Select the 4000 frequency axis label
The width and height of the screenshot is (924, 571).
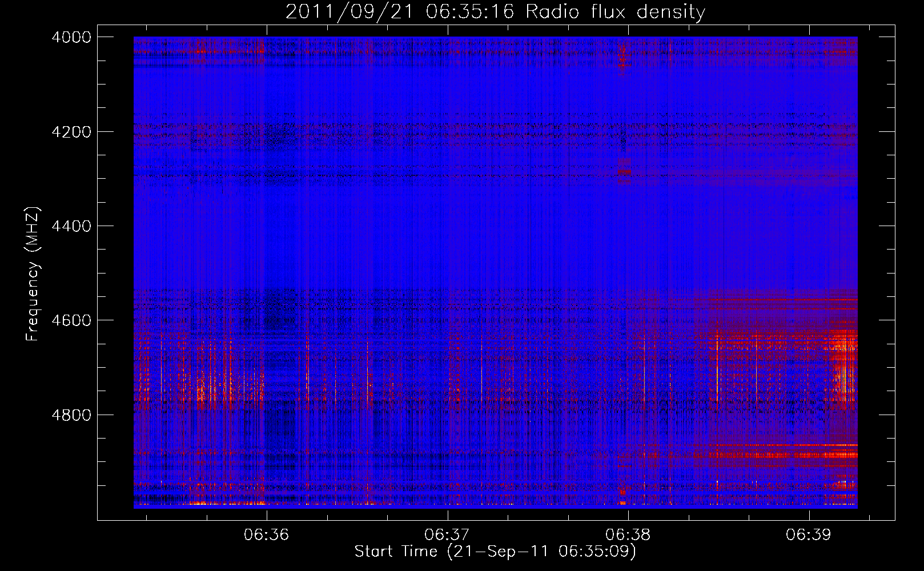pos(71,37)
